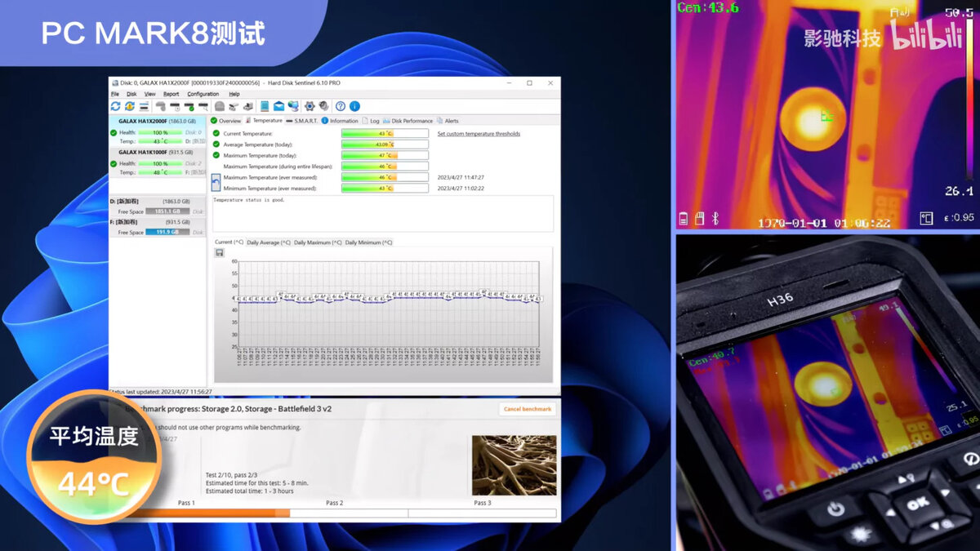Click the gear configuration toolbar icon

point(310,106)
